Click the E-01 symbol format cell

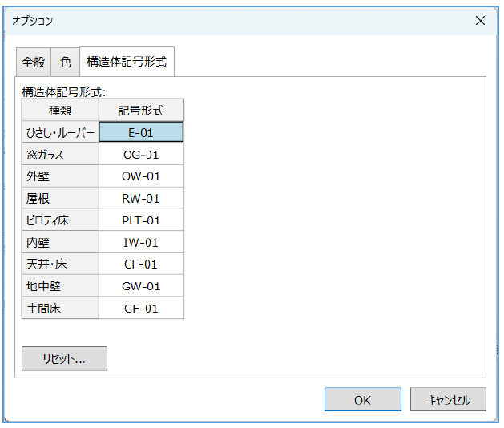click(x=141, y=132)
